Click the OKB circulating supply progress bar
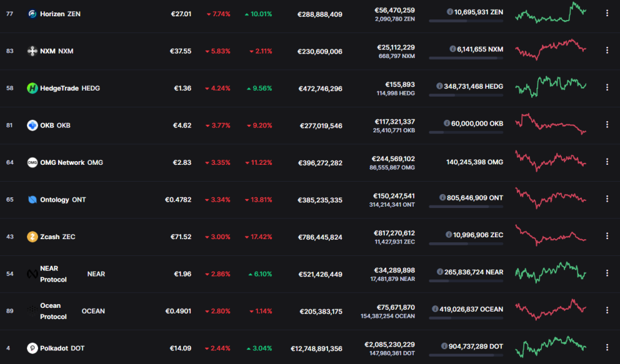This screenshot has width=620, height=364. (x=466, y=132)
